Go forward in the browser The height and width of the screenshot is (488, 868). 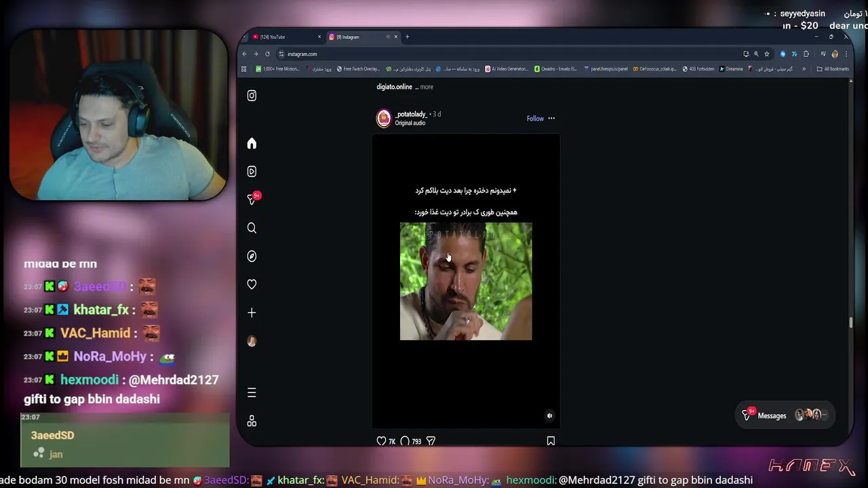256,54
